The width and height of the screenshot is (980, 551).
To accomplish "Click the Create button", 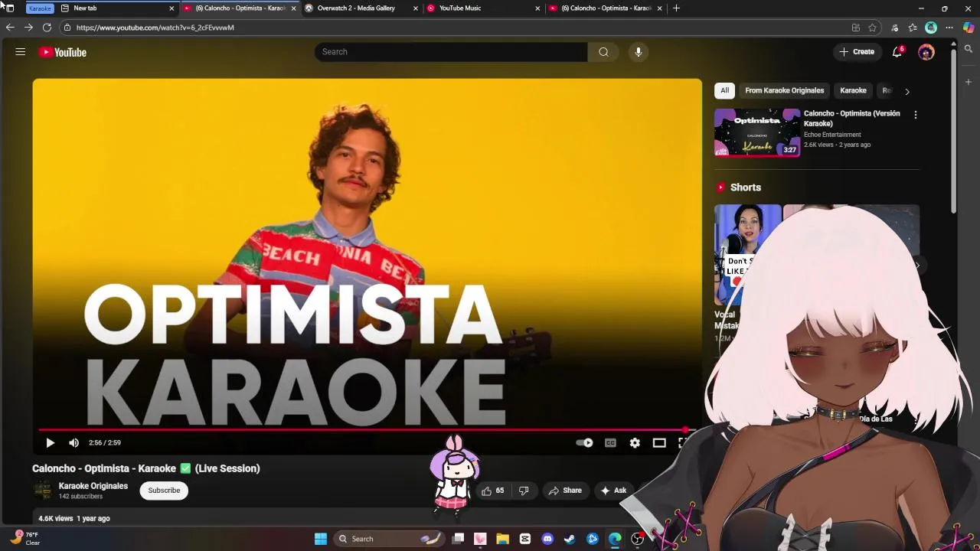I will point(857,52).
